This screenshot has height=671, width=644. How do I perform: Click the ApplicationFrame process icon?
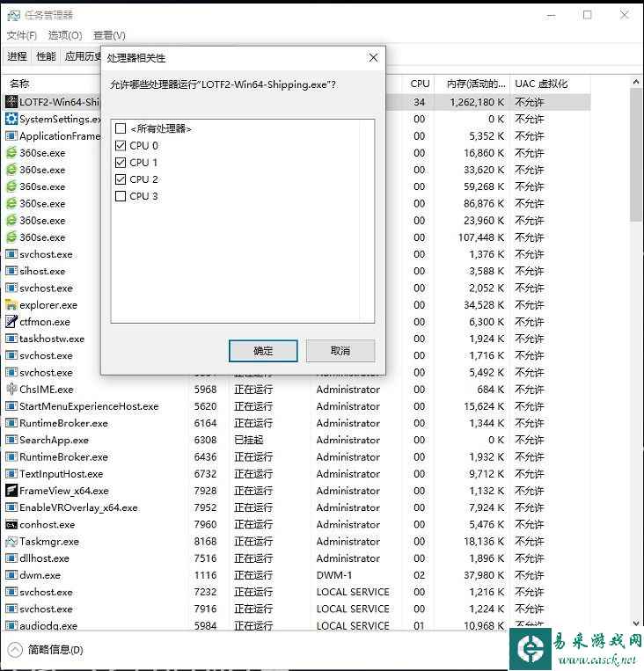tap(11, 135)
